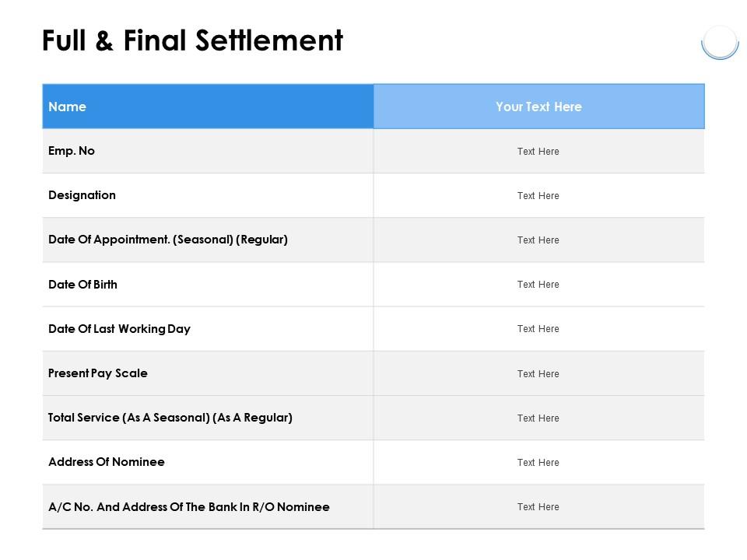Click the text placeholder beside Designation
747x560 pixels.
click(x=538, y=196)
